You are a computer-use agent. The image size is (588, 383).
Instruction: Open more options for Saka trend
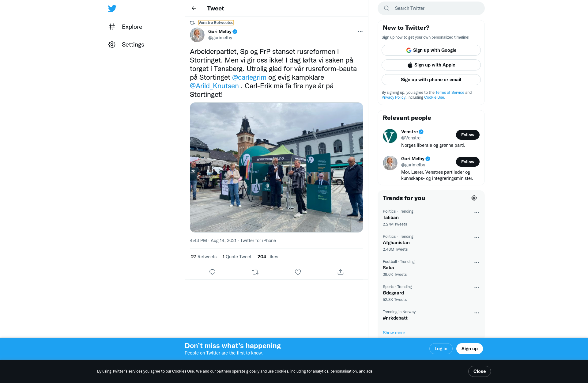tap(477, 263)
